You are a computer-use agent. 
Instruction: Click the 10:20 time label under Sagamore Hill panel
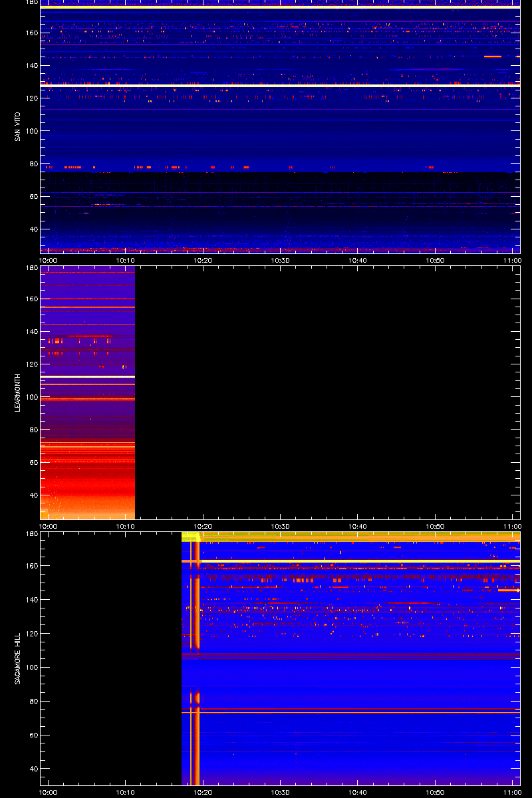point(203,793)
